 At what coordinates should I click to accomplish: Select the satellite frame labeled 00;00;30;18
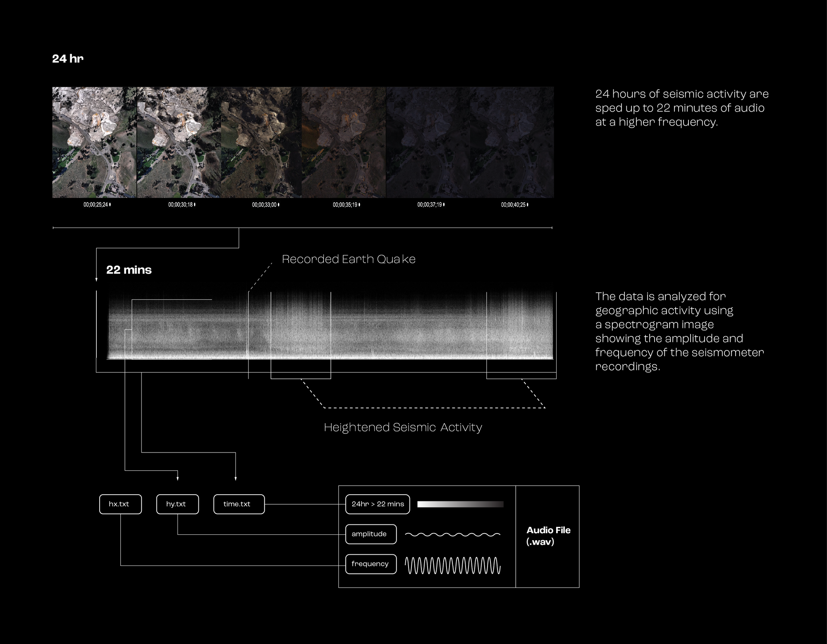[178, 142]
